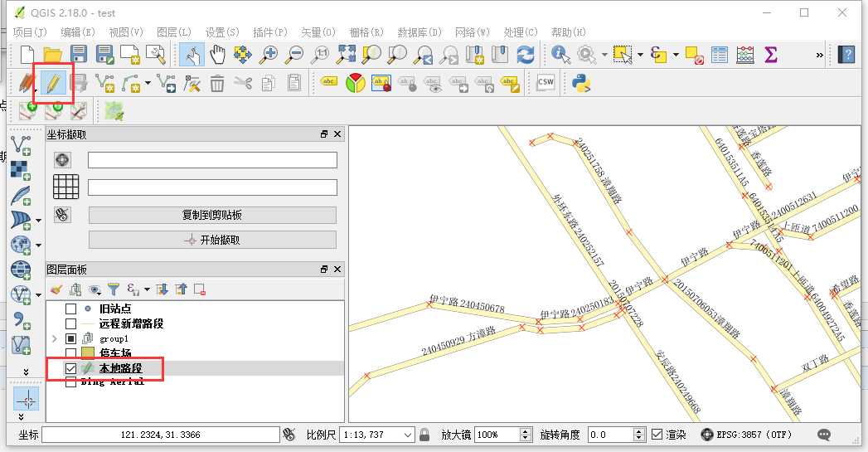Click the Zoom In magnifier tool
Viewport: 868px width, 452px height.
tap(269, 55)
